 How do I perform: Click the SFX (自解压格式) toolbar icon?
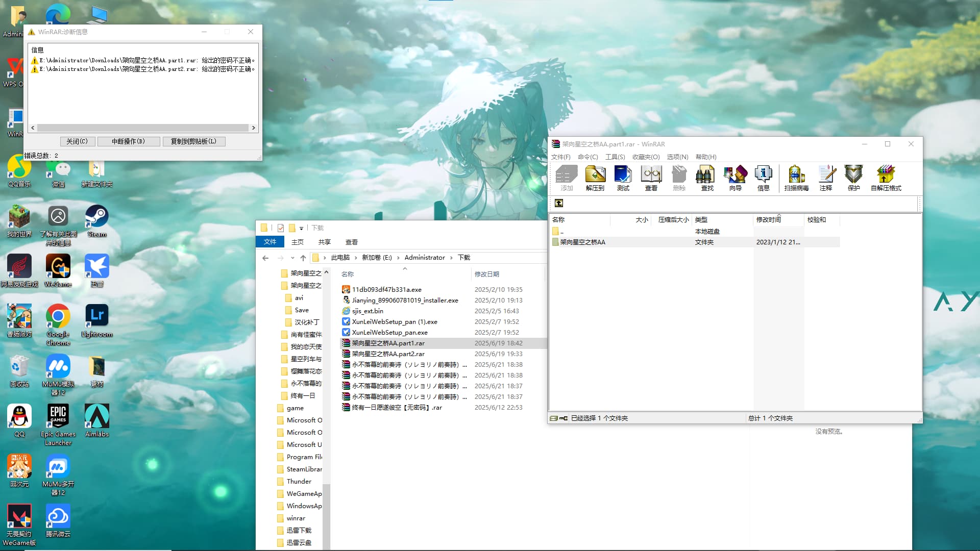point(886,178)
